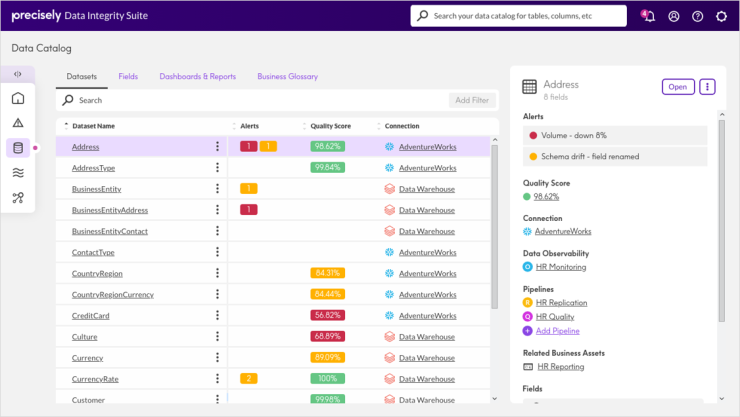The image size is (740, 417).
Task: Click the red alert badge on BusinessEntityAddress
Action: pos(249,210)
